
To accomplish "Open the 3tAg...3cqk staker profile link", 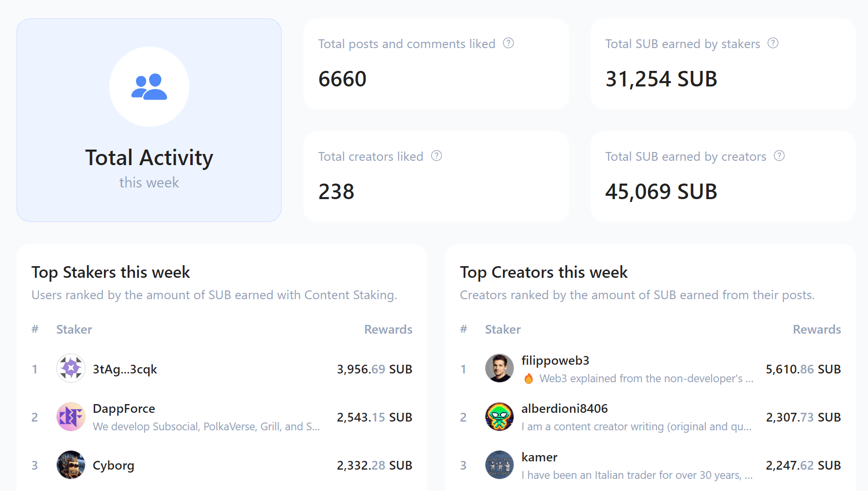I will [x=125, y=369].
